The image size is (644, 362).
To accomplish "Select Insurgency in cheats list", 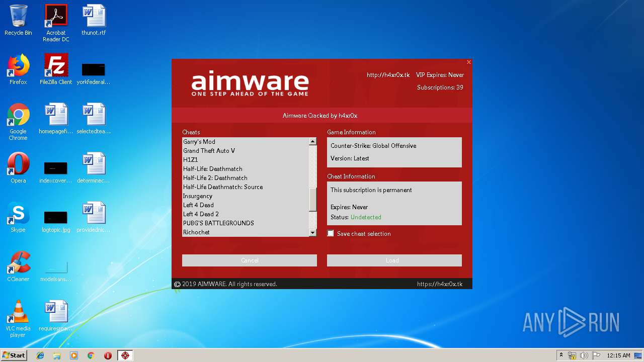I will [x=245, y=196].
